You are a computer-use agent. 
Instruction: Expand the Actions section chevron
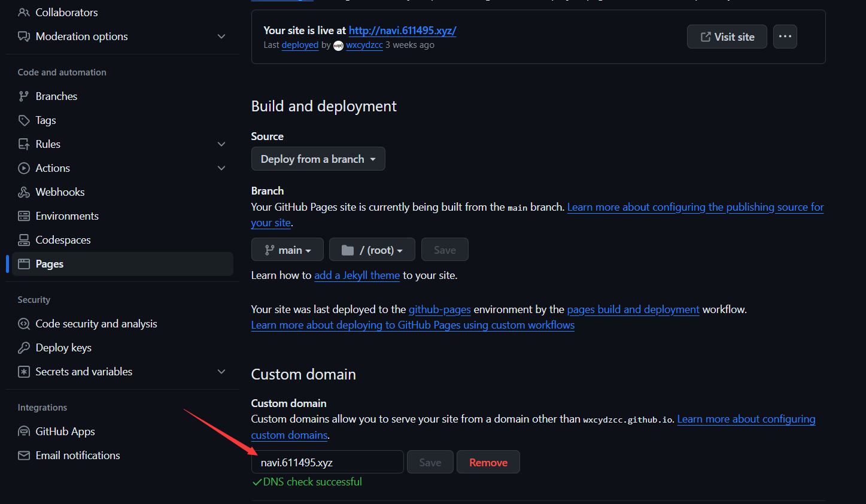[221, 168]
